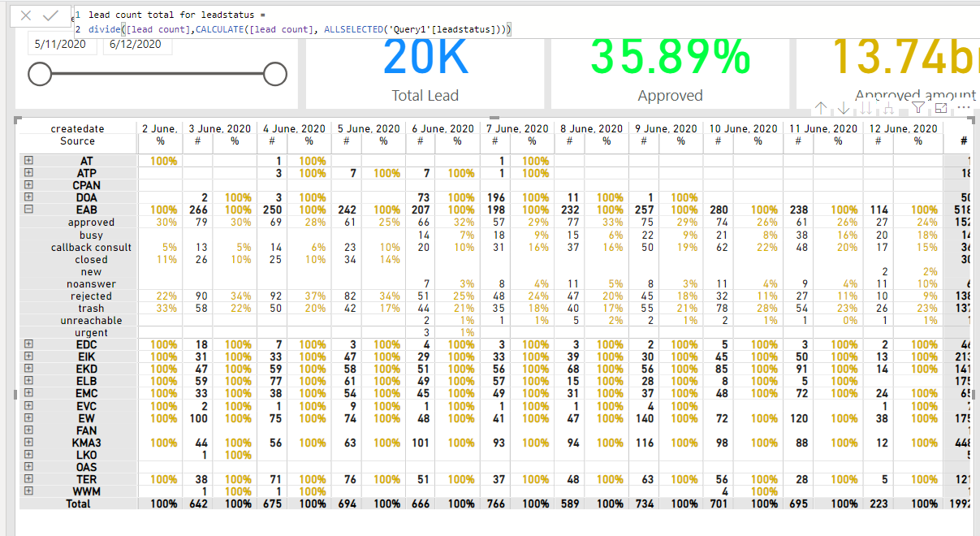Click the drill up arrow icon
Screen dimensions: 980x536
(821, 108)
